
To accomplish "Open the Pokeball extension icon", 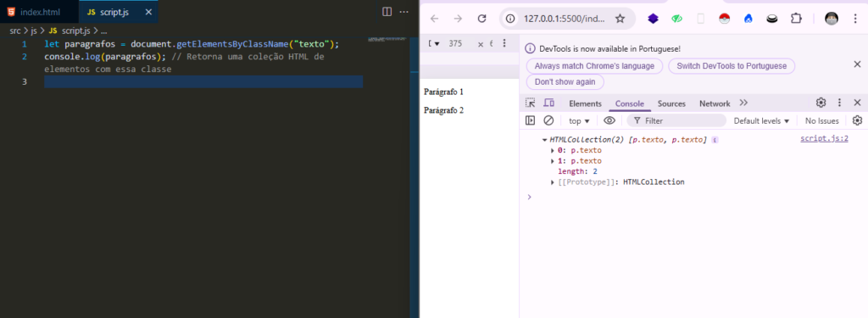I will coord(724,19).
